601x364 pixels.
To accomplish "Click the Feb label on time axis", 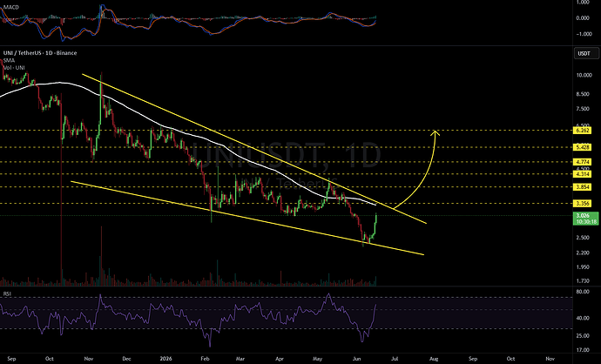I will (x=205, y=359).
